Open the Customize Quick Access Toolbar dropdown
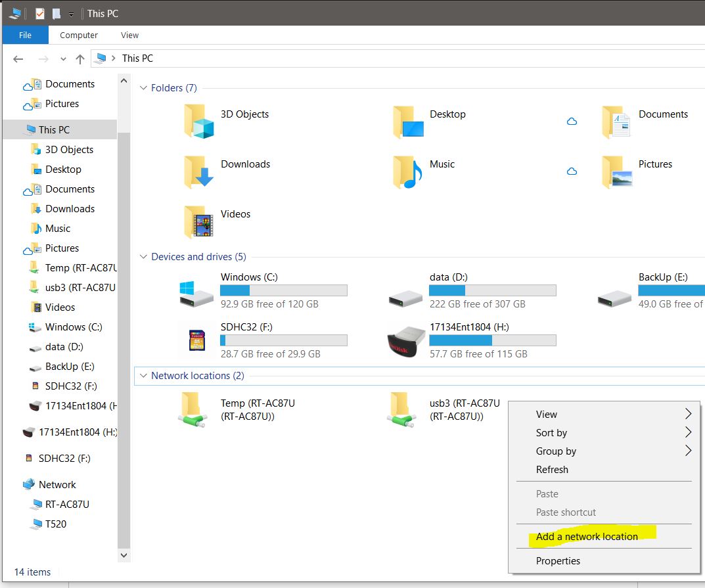Viewport: 705px width, 588px height. [x=71, y=15]
